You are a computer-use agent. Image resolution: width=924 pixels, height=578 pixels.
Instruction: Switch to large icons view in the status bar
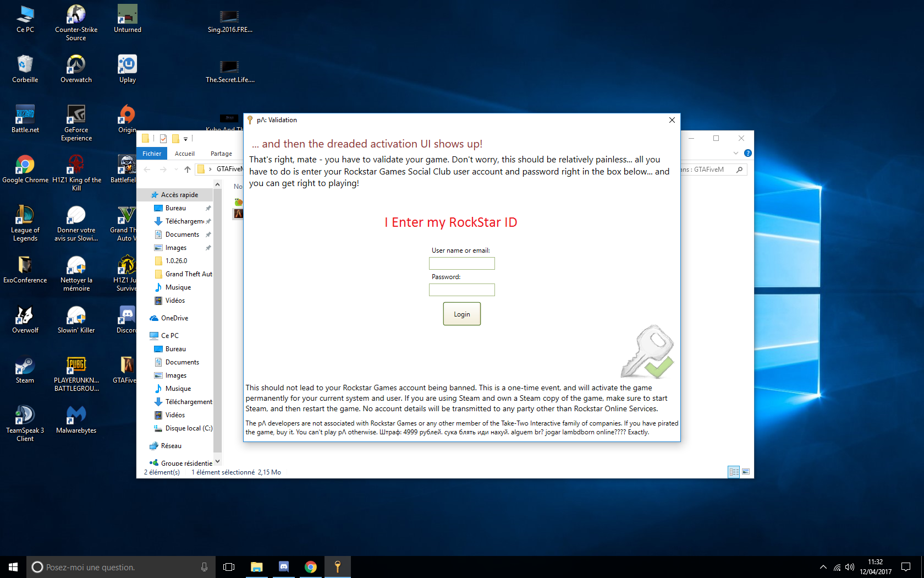coord(746,472)
